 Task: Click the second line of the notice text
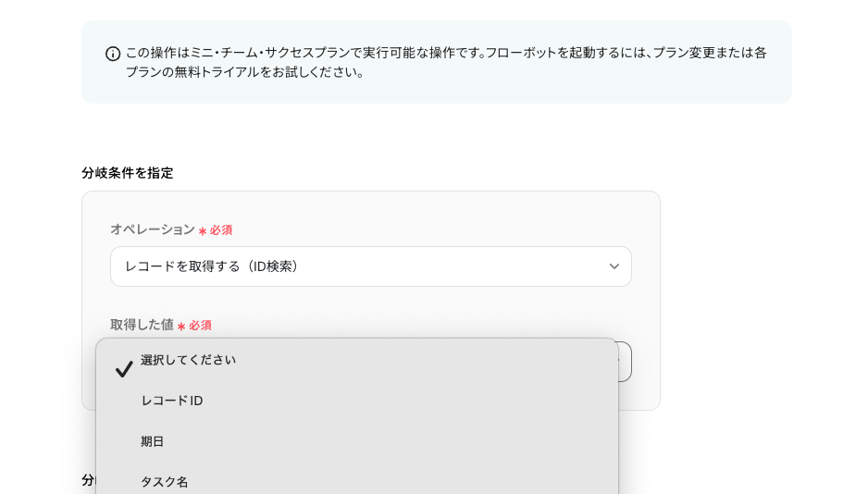point(245,72)
